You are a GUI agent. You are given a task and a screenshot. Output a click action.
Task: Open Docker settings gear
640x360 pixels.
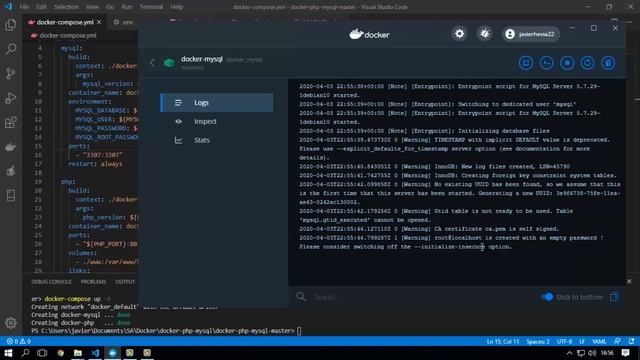[459, 34]
